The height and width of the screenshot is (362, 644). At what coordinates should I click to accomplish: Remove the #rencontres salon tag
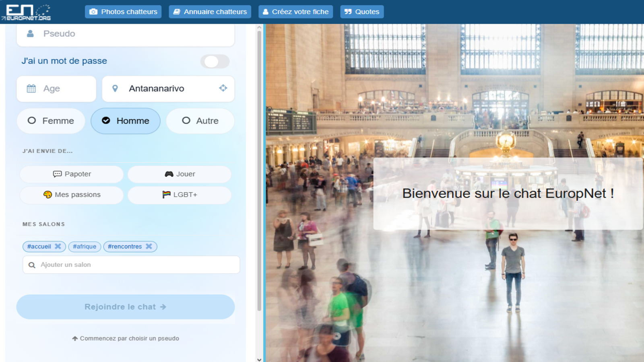(149, 246)
